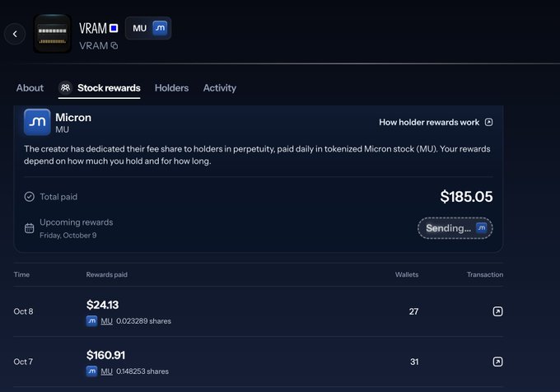This screenshot has height=392, width=560.
Task: Click the $185.05 total paid amount
Action: point(466,197)
